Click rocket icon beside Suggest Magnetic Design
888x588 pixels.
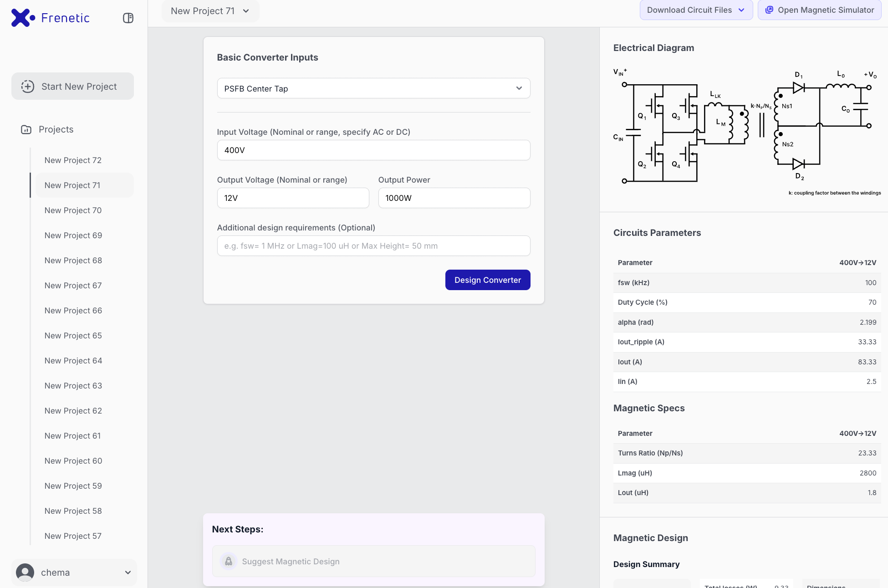(x=229, y=561)
